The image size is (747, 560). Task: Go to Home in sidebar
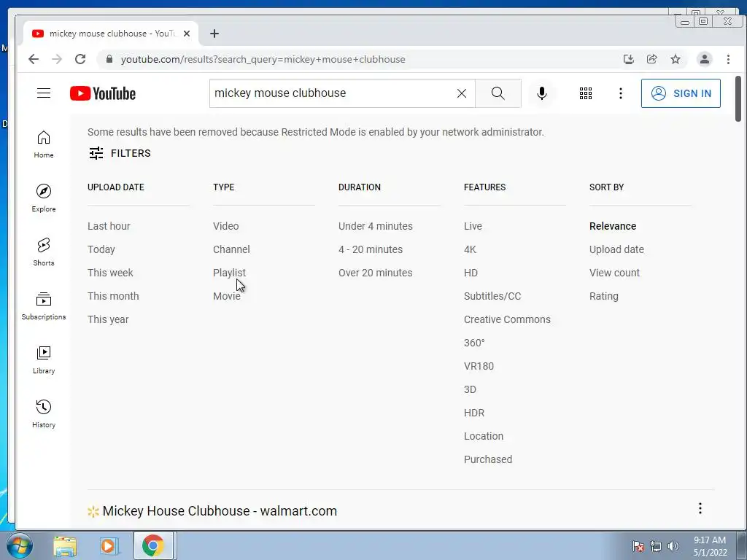point(43,144)
